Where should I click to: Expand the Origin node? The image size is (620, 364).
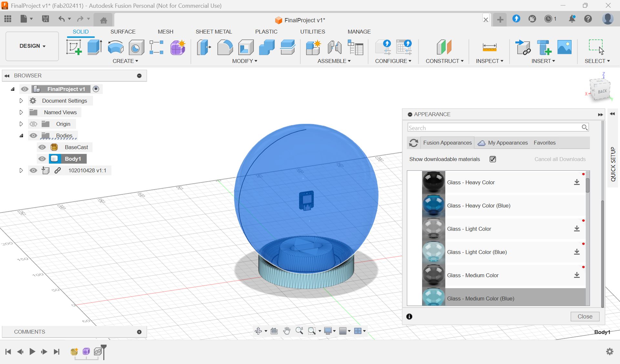(21, 124)
